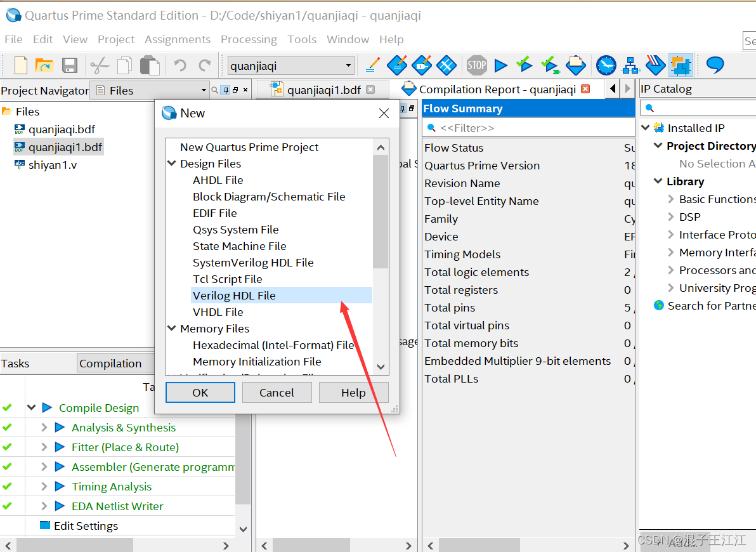Expand DSP library node

coord(670,216)
